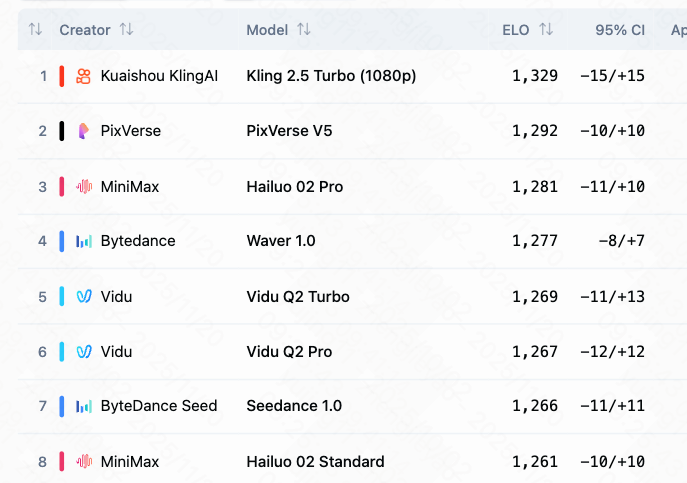This screenshot has height=483, width=687.
Task: Click the PixVerse logo icon
Action: (84, 131)
